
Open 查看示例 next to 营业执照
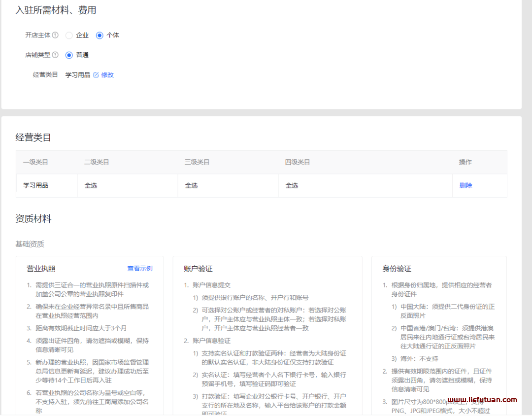(140, 269)
